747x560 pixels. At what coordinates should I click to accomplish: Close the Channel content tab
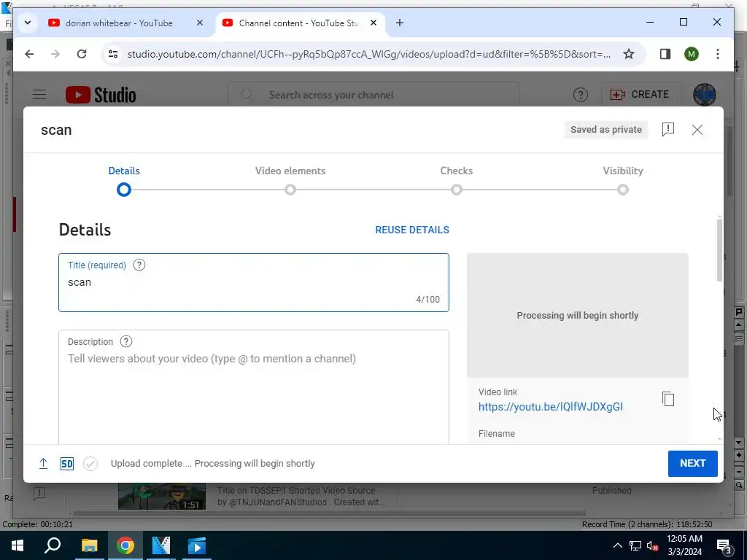pos(373,23)
